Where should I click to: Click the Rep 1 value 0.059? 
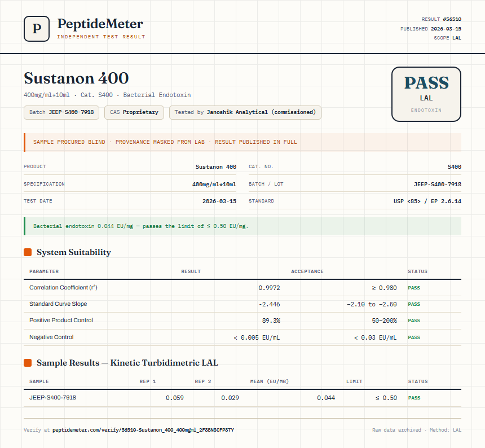[x=174, y=398]
